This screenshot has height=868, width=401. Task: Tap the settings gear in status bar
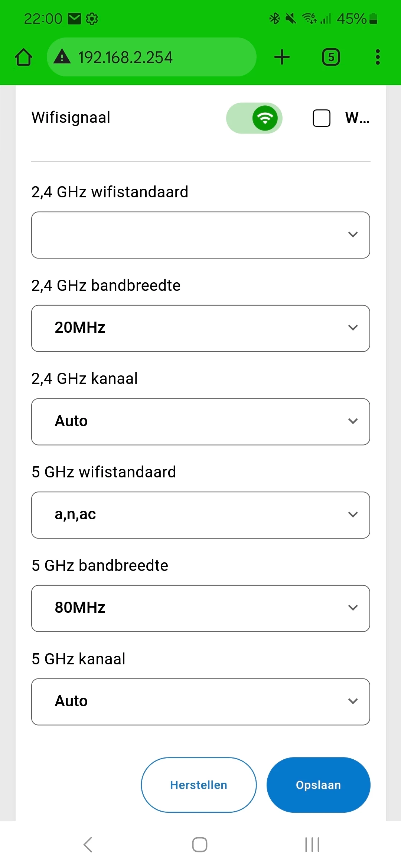(x=92, y=19)
